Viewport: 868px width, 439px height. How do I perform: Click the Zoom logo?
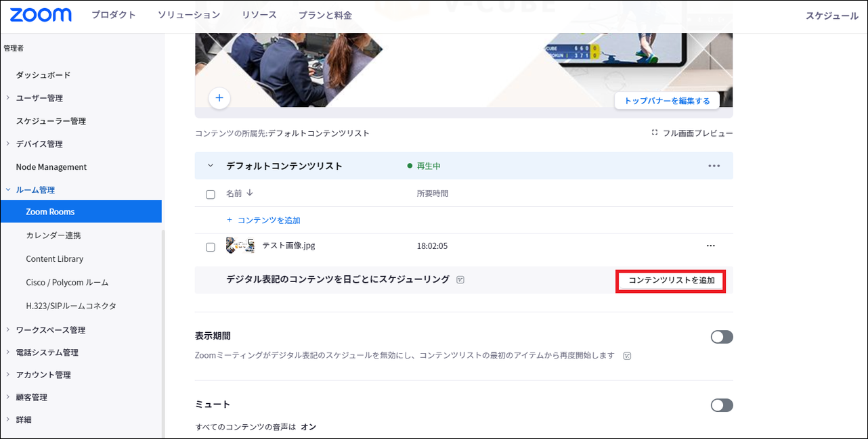coord(41,15)
